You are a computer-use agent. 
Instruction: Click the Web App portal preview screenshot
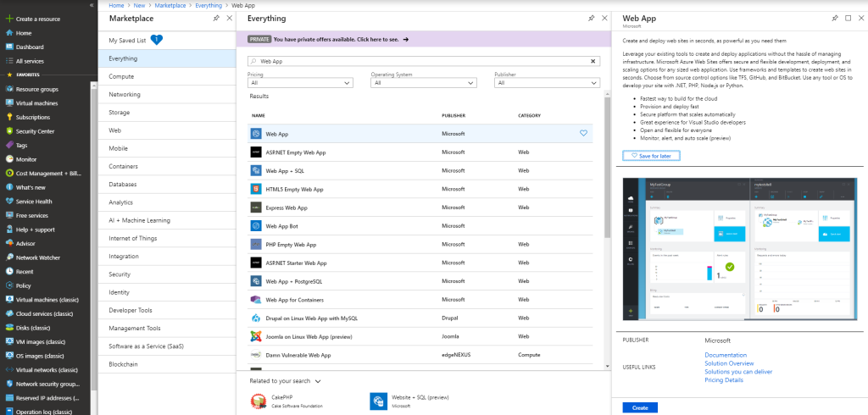pos(739,248)
